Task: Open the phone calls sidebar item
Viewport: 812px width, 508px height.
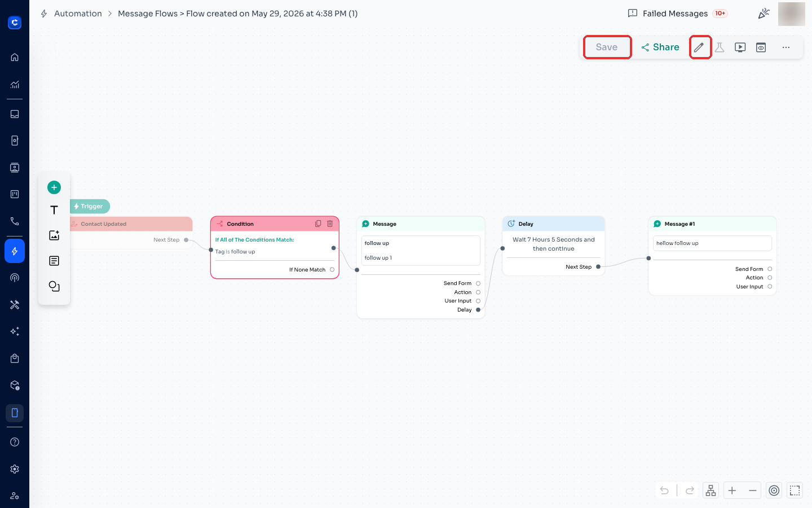Action: tap(15, 221)
